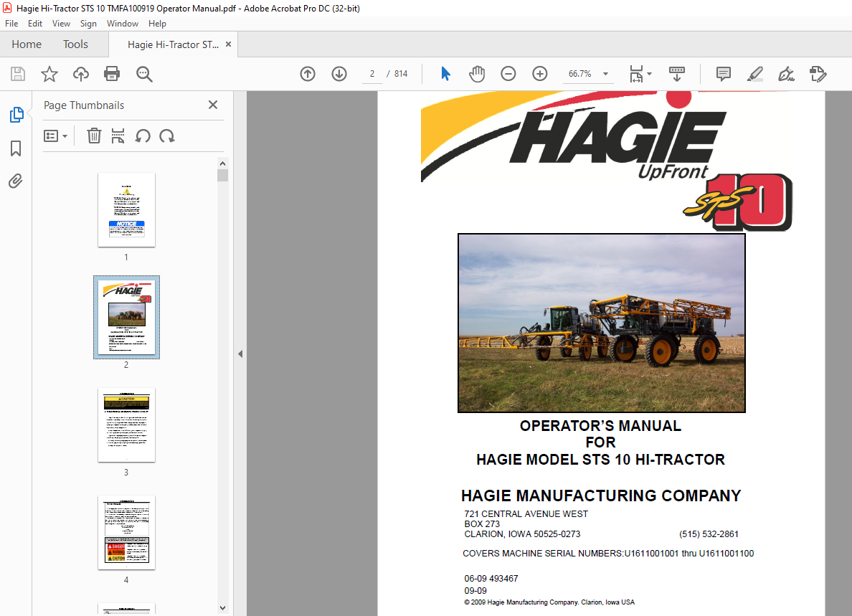
Task: Select page 2 thumbnail
Action: point(127,317)
